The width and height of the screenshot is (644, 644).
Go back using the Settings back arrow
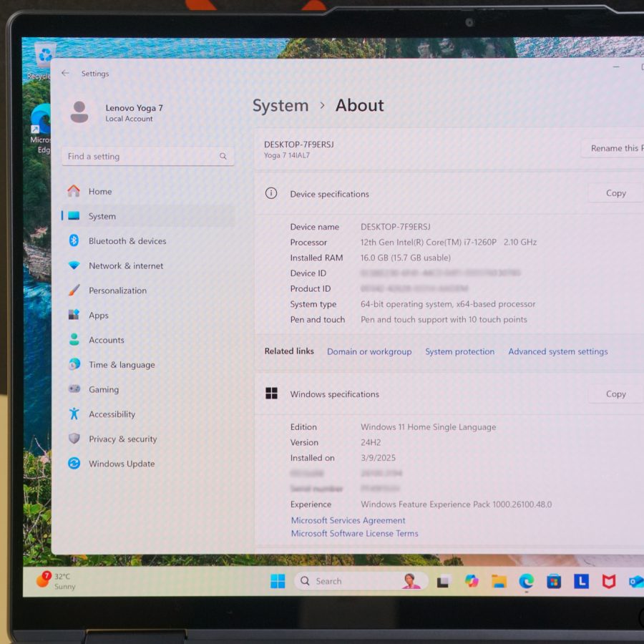[x=65, y=74]
